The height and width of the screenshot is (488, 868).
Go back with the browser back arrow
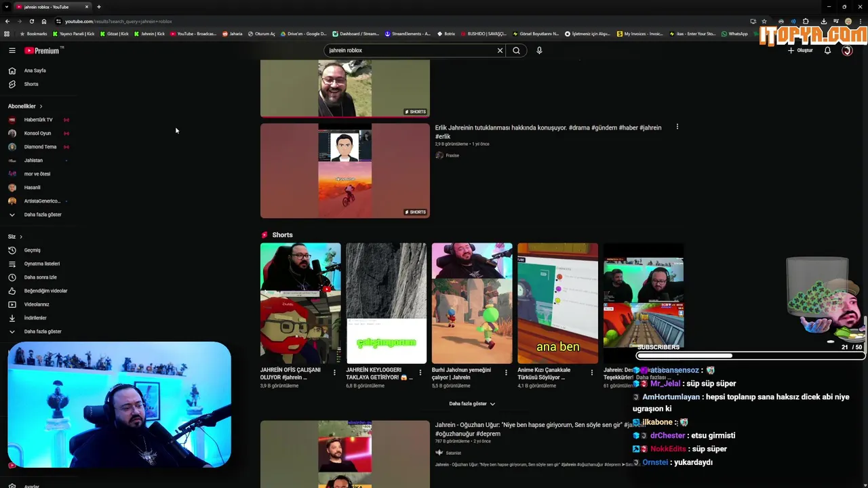pos(7,21)
